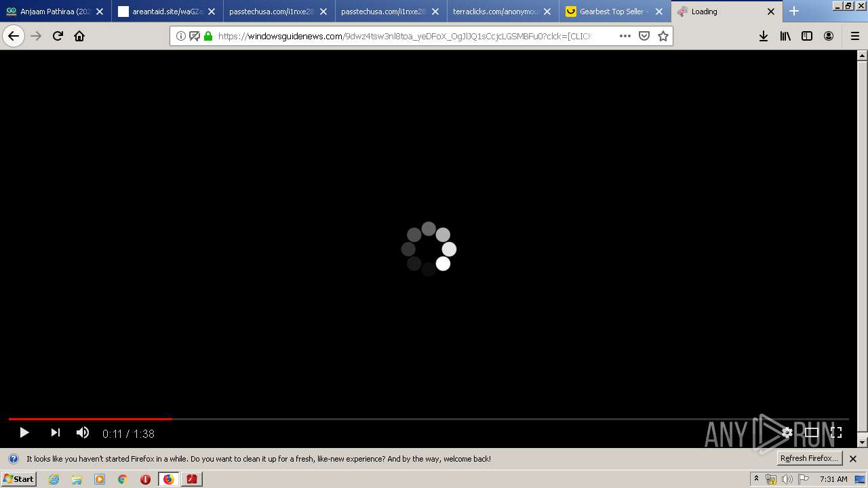Open the Library menu
The image size is (868, 488).
pyautogui.click(x=785, y=36)
